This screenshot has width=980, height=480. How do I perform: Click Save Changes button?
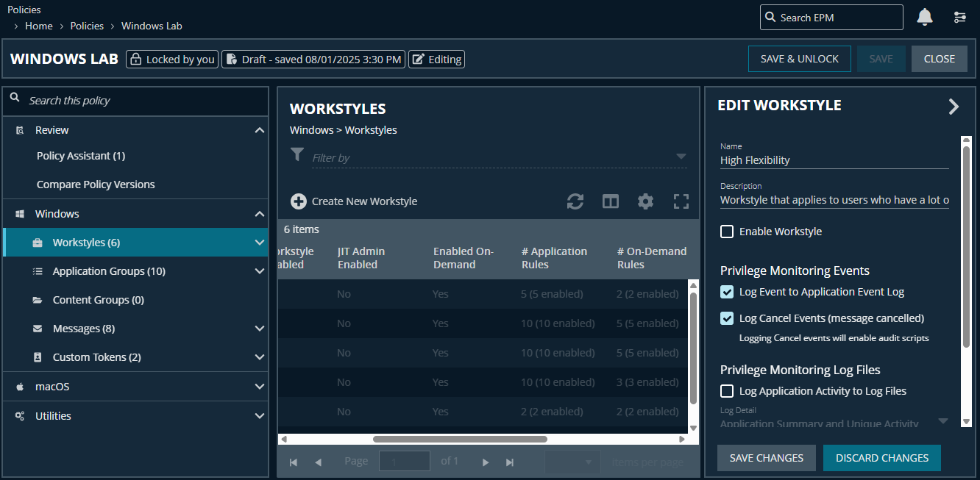767,458
